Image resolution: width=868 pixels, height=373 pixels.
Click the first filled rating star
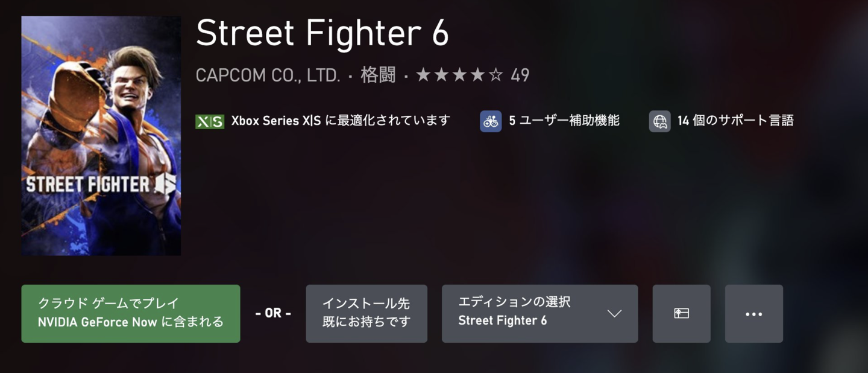point(423,75)
